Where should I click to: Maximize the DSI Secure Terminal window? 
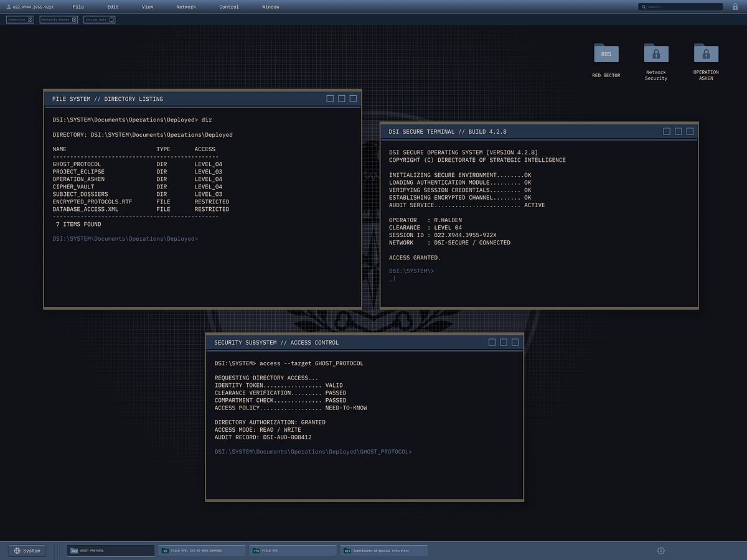click(679, 131)
